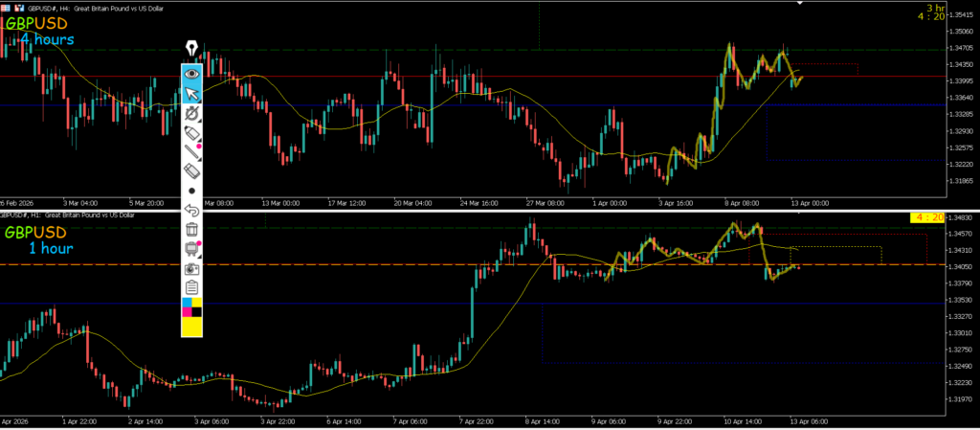Viewport: 980px width, 430px height.
Task: Click '13 Apr 00:00' on the H4 time axis
Action: pos(810,203)
